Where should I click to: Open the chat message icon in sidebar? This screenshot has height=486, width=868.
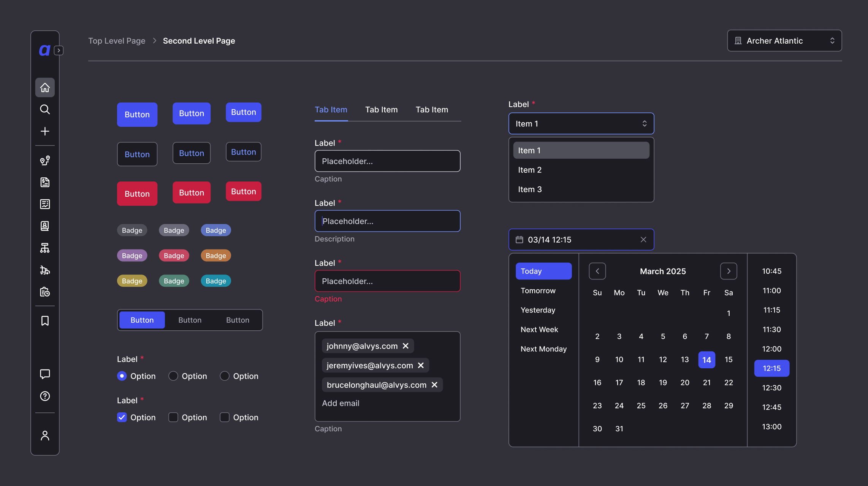(x=45, y=374)
